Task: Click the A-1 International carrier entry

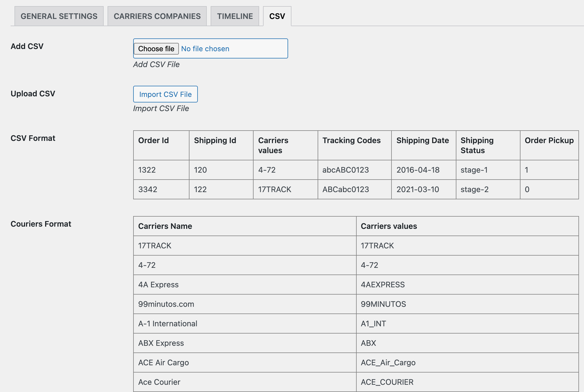Action: coord(167,324)
